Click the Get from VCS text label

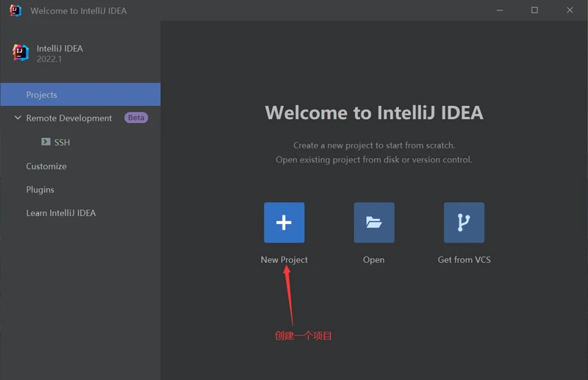(464, 259)
